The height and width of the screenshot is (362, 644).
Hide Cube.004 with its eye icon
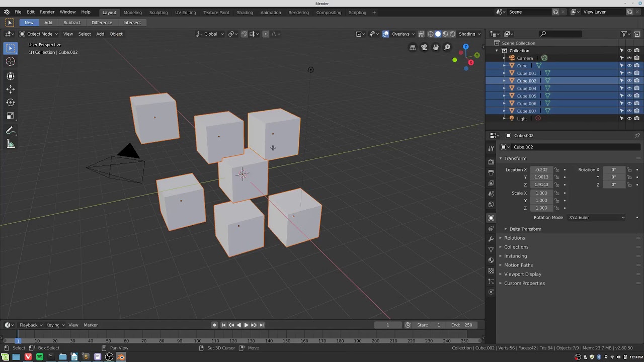coord(629,88)
